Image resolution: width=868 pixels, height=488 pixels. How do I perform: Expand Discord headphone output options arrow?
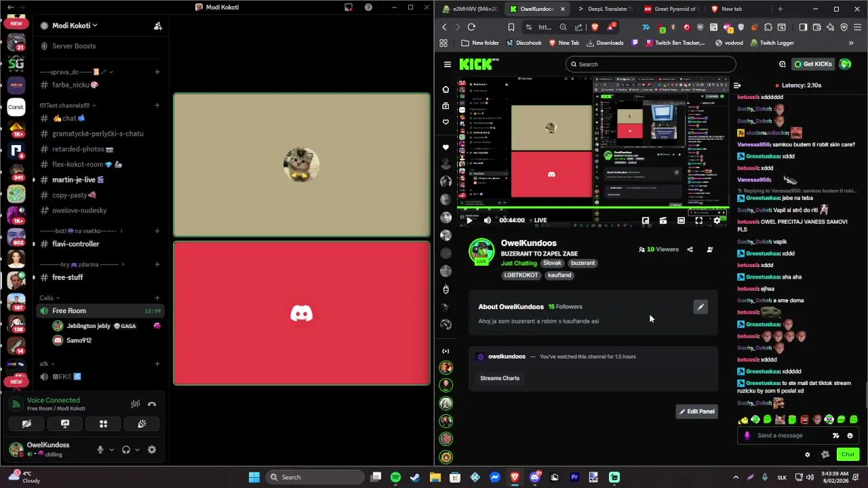(x=137, y=449)
